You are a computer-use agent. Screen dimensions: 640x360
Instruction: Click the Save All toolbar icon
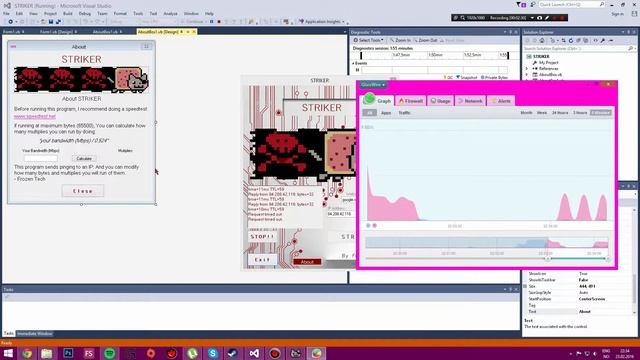[x=58, y=22]
